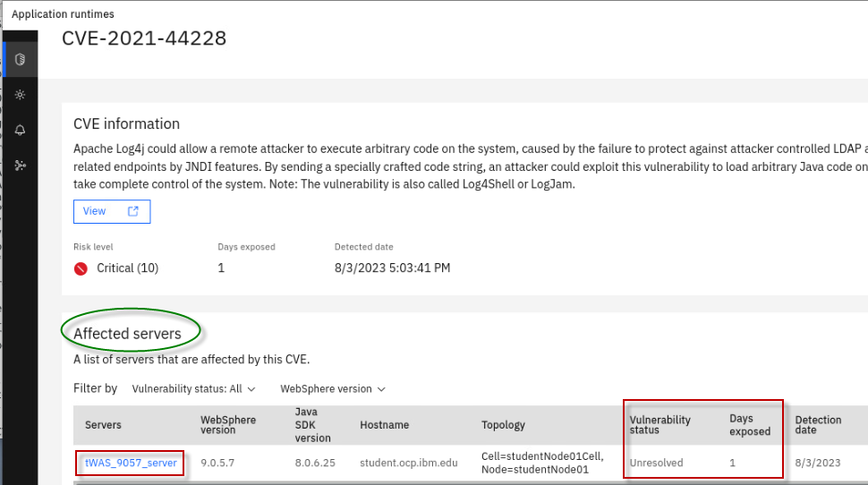Click the external link icon on View
The height and width of the screenshot is (485, 868).
(133, 211)
